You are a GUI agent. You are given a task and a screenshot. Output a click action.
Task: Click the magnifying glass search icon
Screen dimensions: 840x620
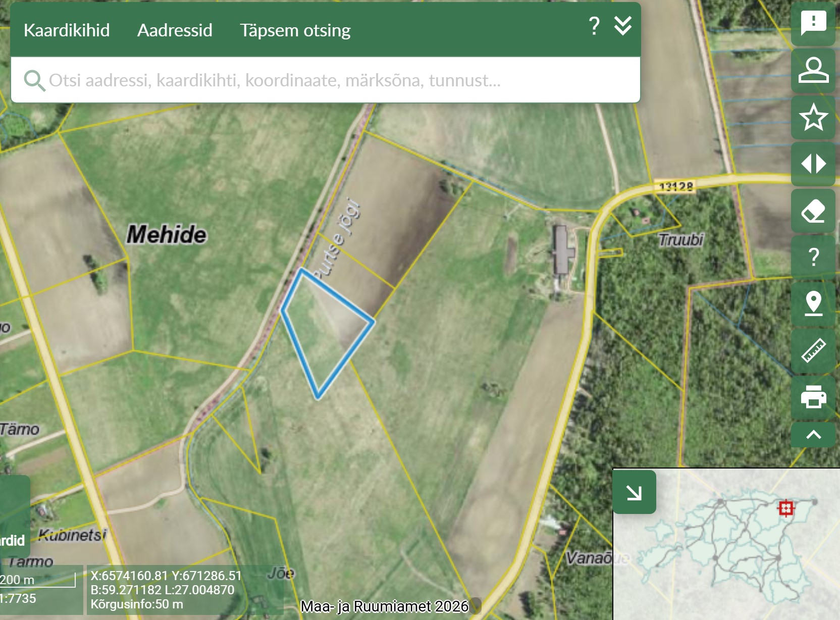click(34, 81)
